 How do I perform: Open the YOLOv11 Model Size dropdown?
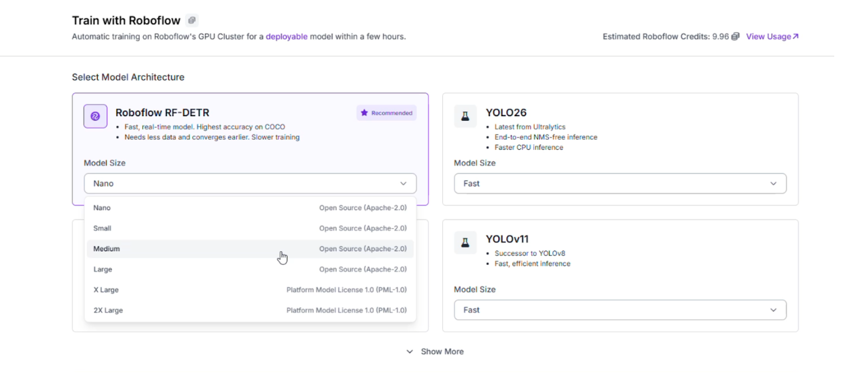pyautogui.click(x=620, y=310)
